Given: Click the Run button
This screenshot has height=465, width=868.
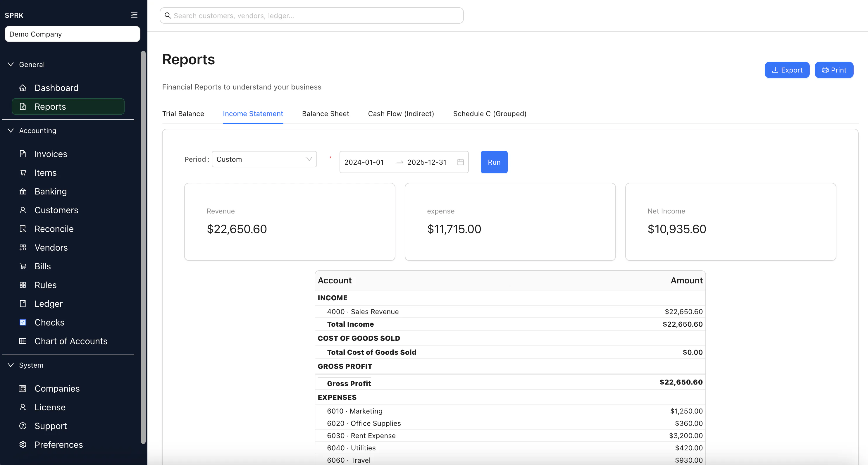Looking at the screenshot, I should (494, 162).
